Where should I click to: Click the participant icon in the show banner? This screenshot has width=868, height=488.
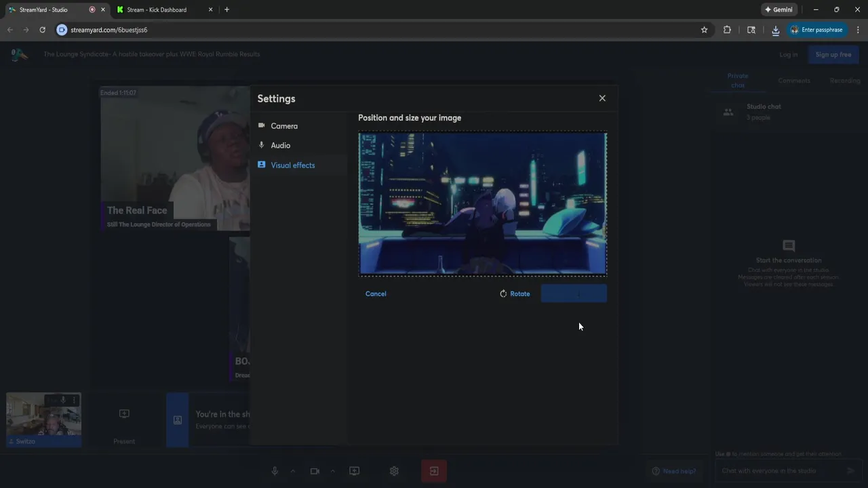pyautogui.click(x=178, y=420)
